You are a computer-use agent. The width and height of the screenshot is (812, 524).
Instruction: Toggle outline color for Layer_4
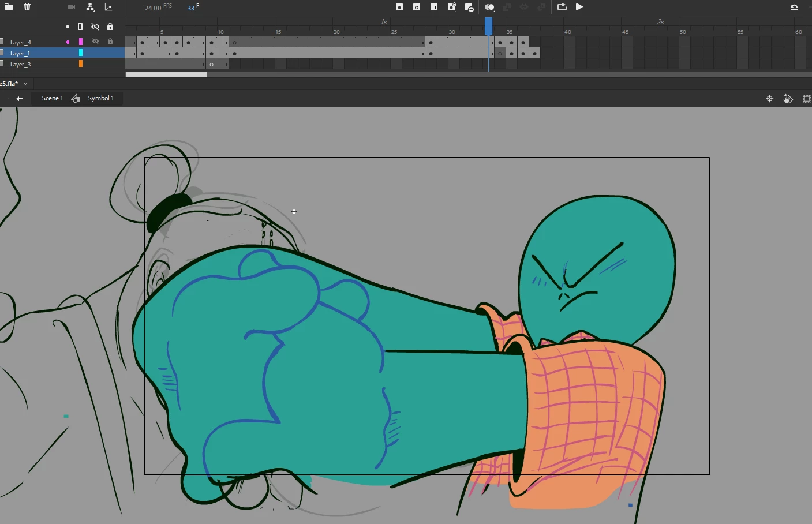[81, 42]
